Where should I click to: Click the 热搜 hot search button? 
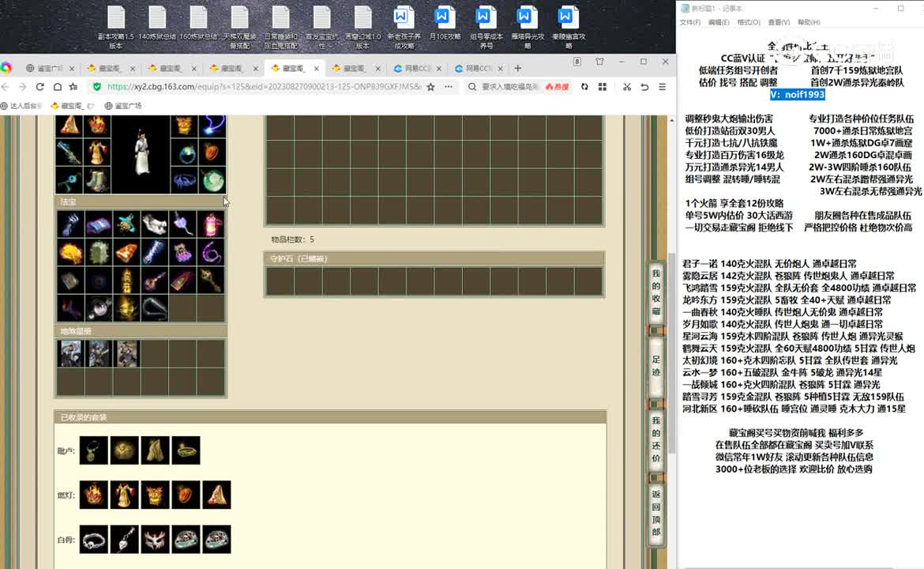[x=558, y=87]
